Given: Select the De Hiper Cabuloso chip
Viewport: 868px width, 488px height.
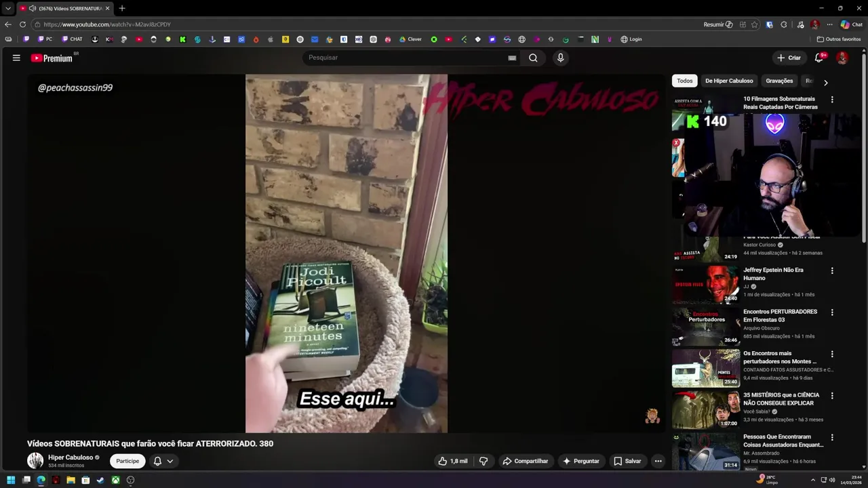Looking at the screenshot, I should tap(729, 81).
